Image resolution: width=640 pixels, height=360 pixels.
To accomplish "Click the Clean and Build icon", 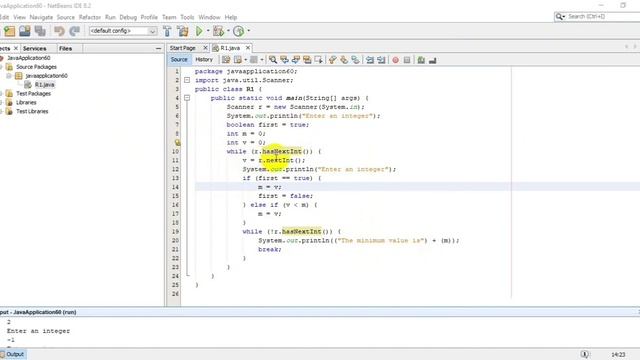I will pyautogui.click(x=183, y=31).
